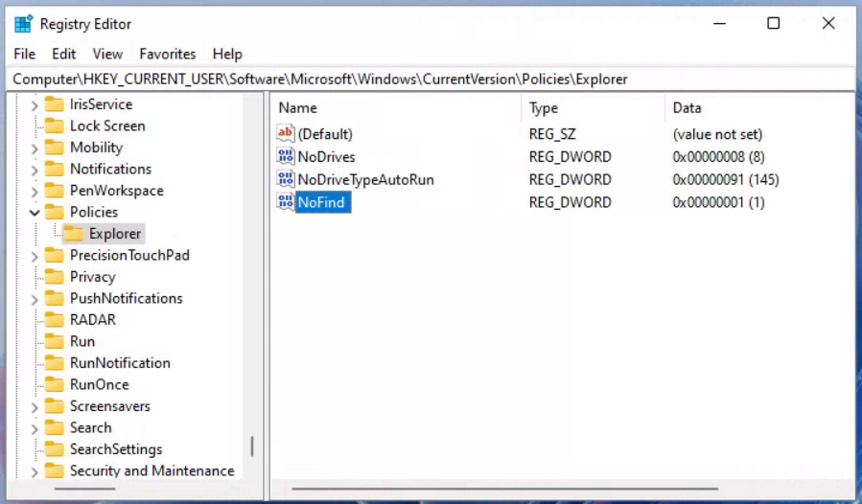Click the Lock Screen folder icon
862x504 pixels.
55,126
